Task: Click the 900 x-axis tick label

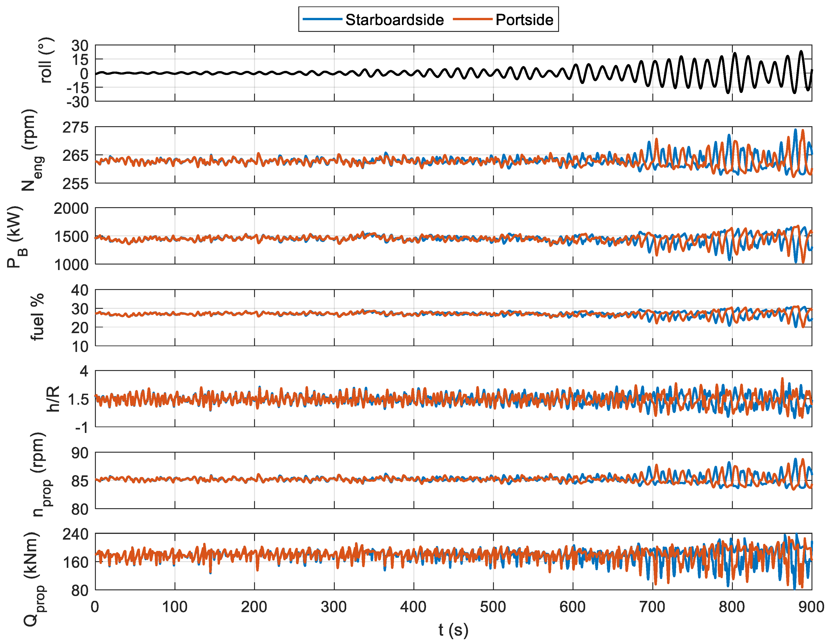Action: pos(811,607)
